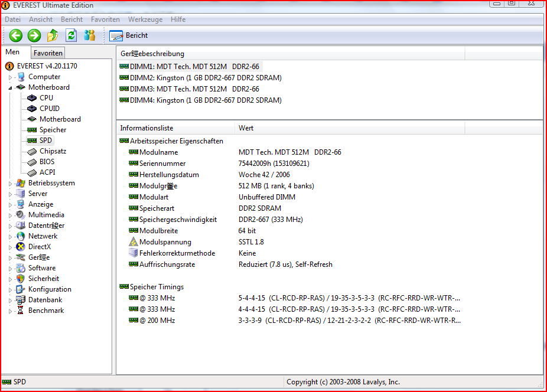Select the CPU chip icon in tree
Viewport: 547px width, 392px height.
tap(32, 98)
